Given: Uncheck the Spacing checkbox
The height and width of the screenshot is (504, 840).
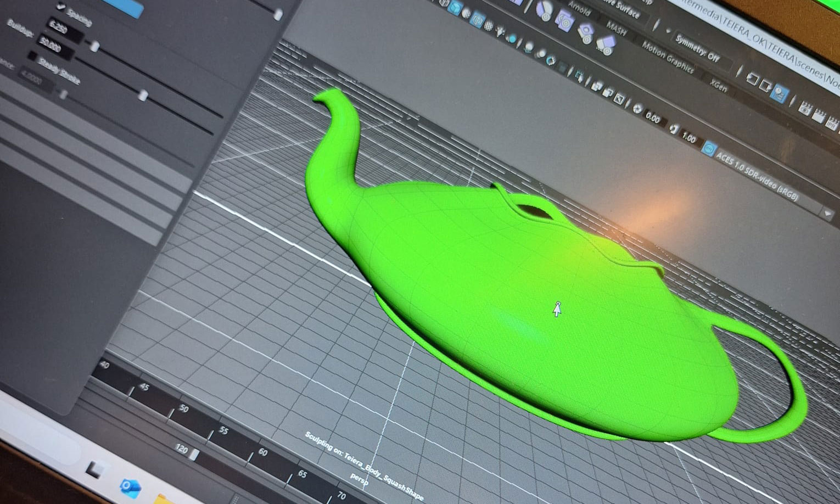Looking at the screenshot, I should pos(61,5).
